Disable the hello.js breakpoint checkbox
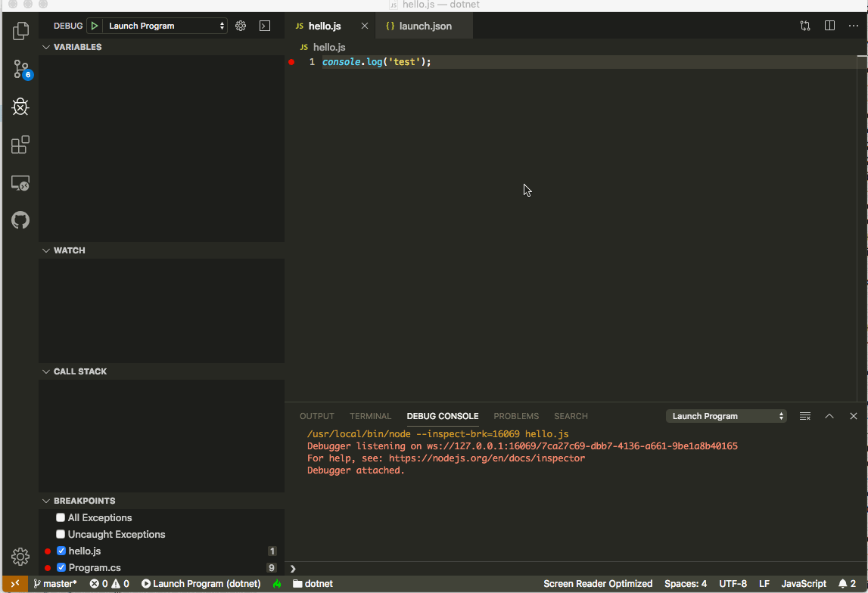 coord(61,551)
